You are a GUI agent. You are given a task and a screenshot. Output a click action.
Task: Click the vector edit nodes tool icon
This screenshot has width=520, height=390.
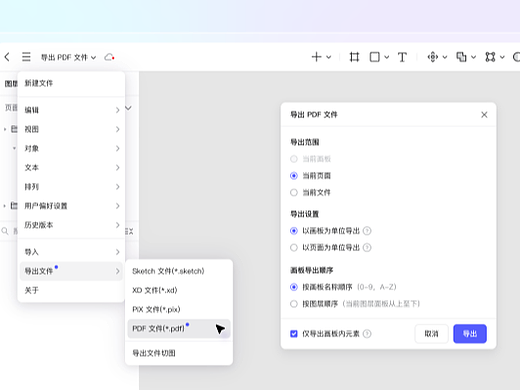pos(490,57)
